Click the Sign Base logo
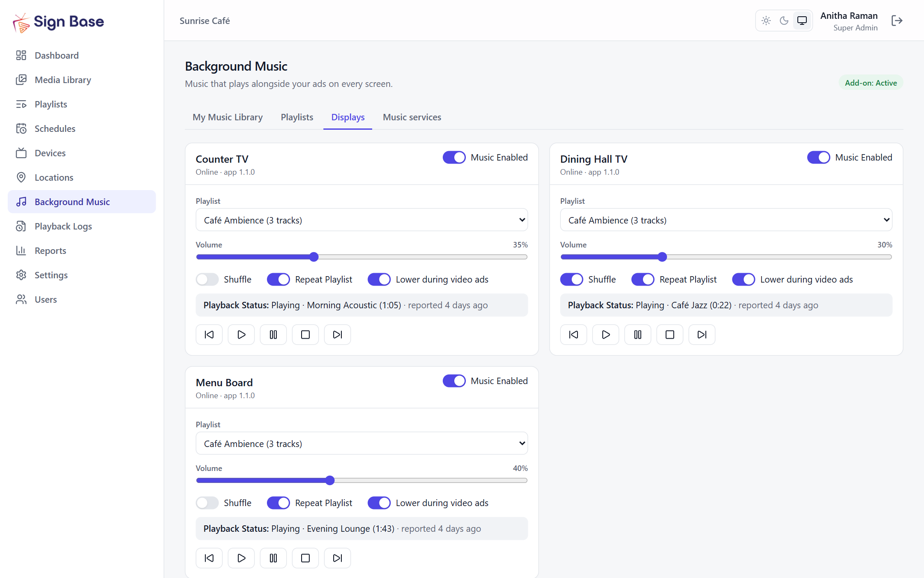This screenshot has height=578, width=924. 59,22
